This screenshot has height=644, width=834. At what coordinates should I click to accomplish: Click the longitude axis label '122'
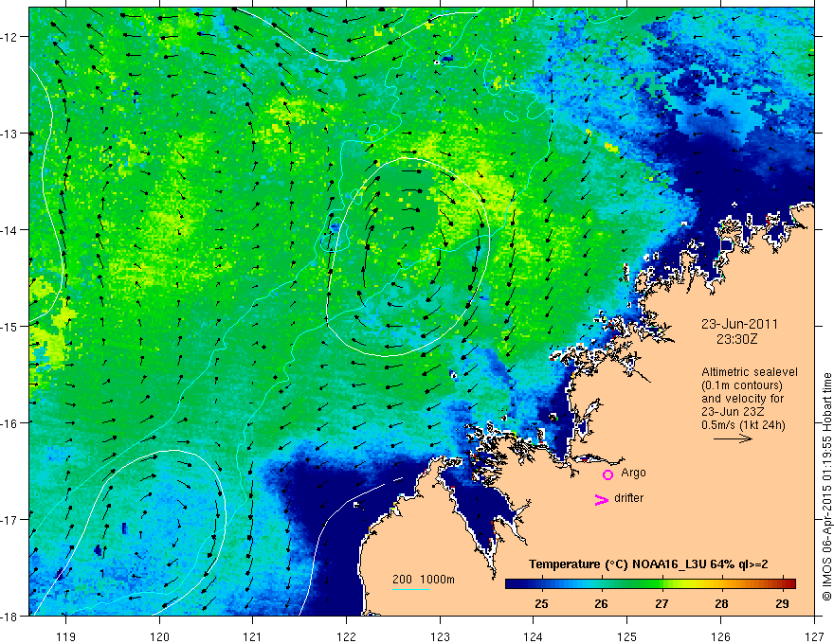point(346,636)
